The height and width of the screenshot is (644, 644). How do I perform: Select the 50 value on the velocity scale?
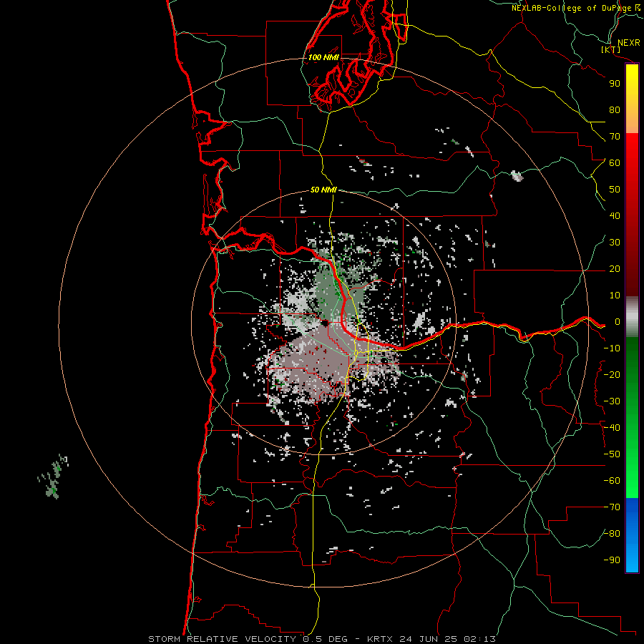(x=615, y=190)
